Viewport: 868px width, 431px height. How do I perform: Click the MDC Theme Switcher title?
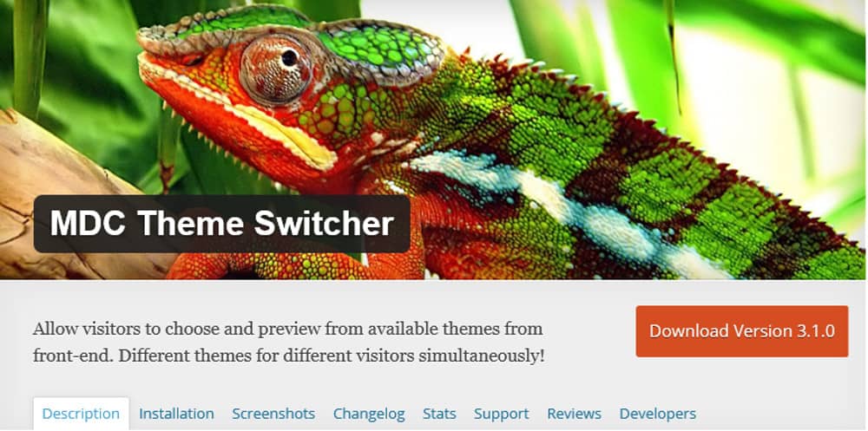(x=222, y=224)
